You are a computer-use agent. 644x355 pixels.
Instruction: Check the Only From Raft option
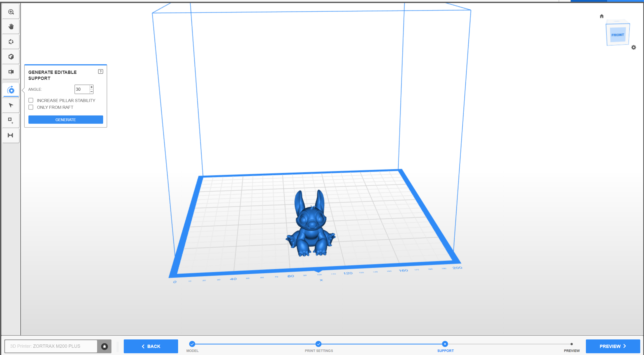(x=31, y=107)
